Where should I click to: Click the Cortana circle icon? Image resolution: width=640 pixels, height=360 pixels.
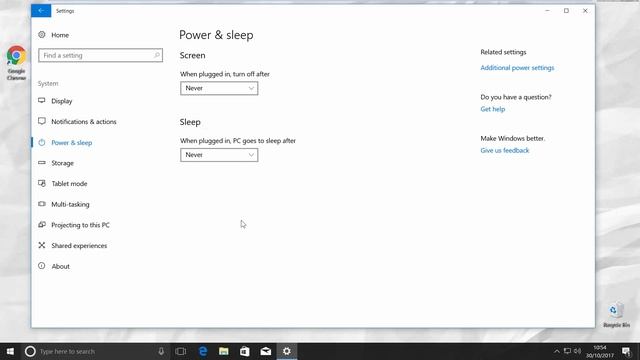point(30,351)
